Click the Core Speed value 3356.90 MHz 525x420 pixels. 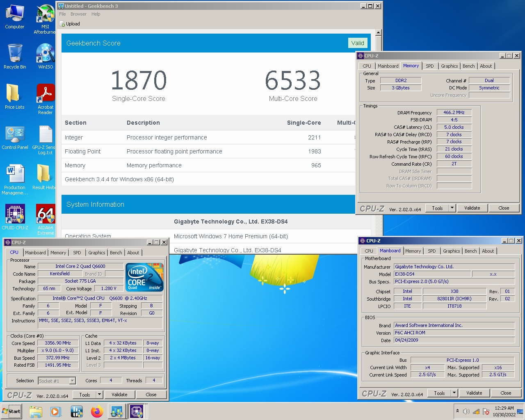58,343
